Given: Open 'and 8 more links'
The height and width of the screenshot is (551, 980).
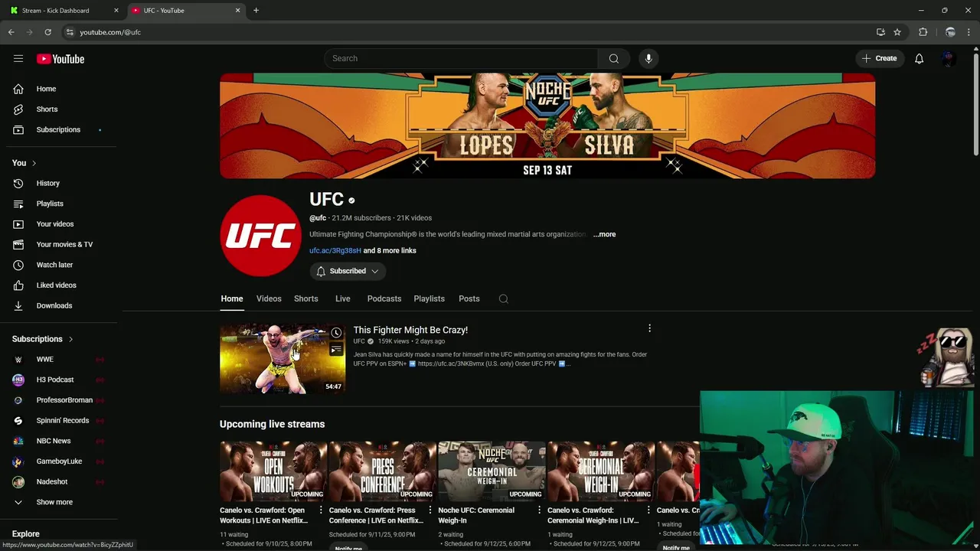Looking at the screenshot, I should (x=390, y=250).
